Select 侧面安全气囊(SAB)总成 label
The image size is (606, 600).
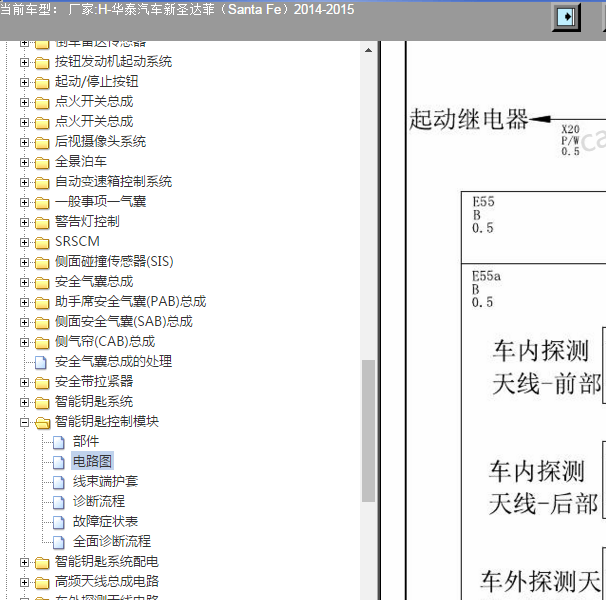(x=124, y=322)
